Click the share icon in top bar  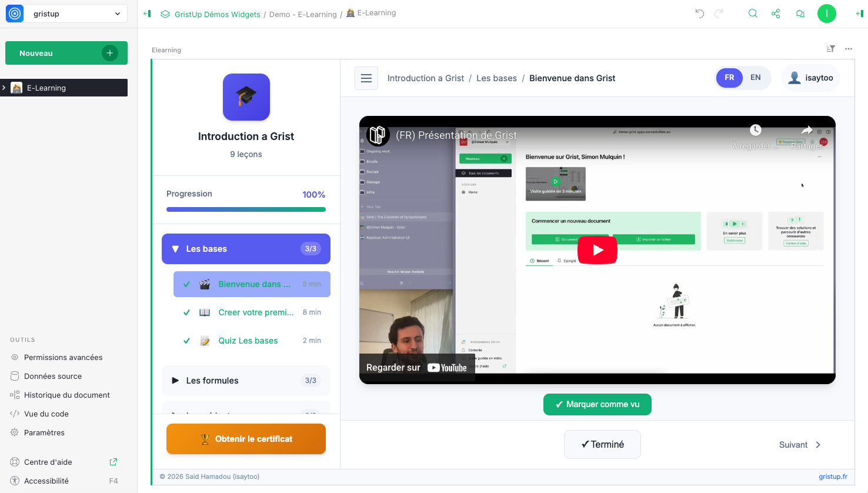(x=776, y=14)
